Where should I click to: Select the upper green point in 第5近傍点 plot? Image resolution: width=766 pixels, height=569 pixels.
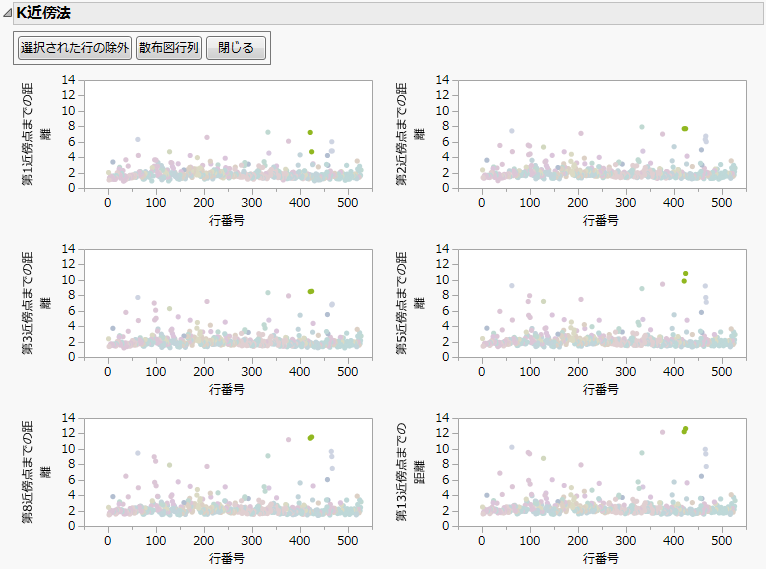tap(685, 274)
